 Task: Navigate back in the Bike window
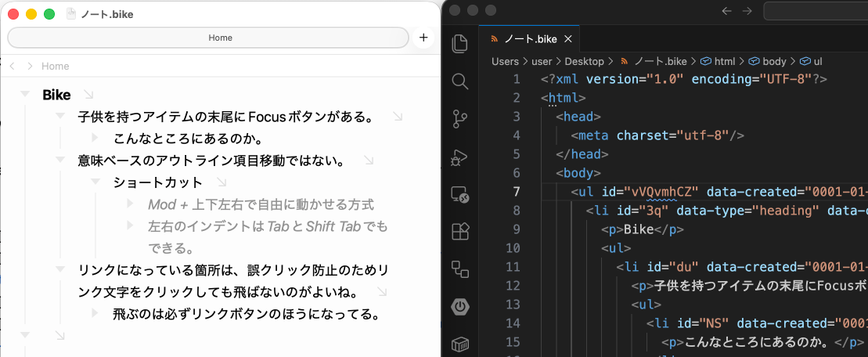coord(13,67)
